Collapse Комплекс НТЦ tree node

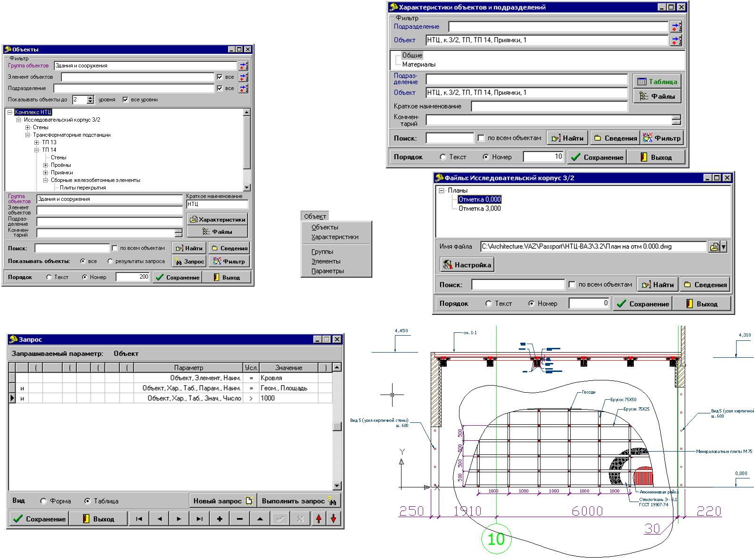(10, 112)
